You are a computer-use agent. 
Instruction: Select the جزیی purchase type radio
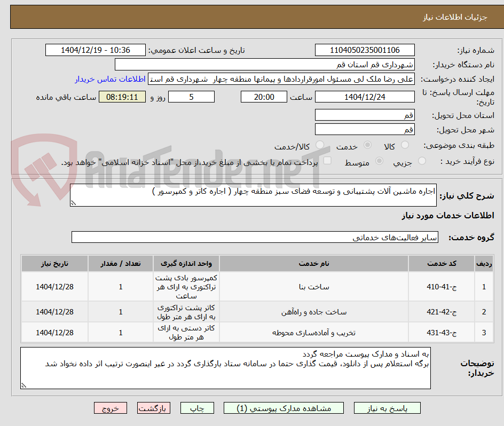pyautogui.click(x=422, y=161)
